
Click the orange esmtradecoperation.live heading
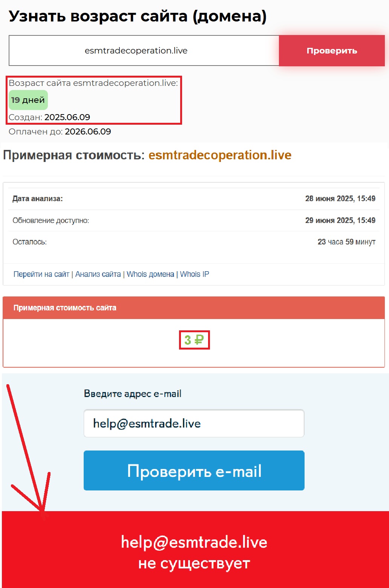tap(220, 155)
